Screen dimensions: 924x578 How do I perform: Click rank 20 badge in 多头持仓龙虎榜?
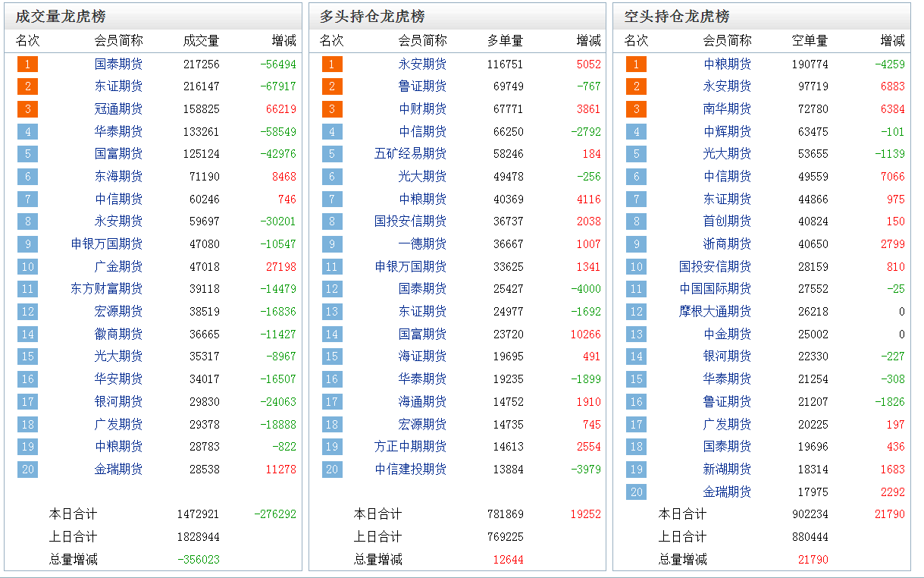[331, 470]
